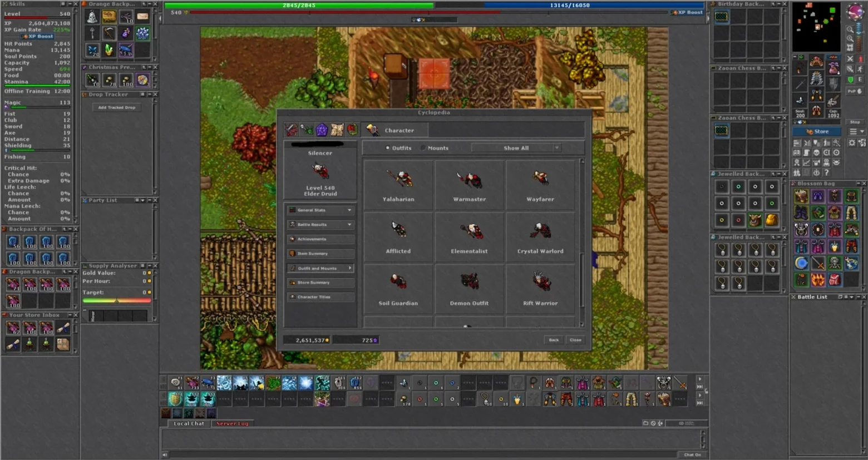
Task: Close the Cyclopedia with the Close button
Action: 575,340
